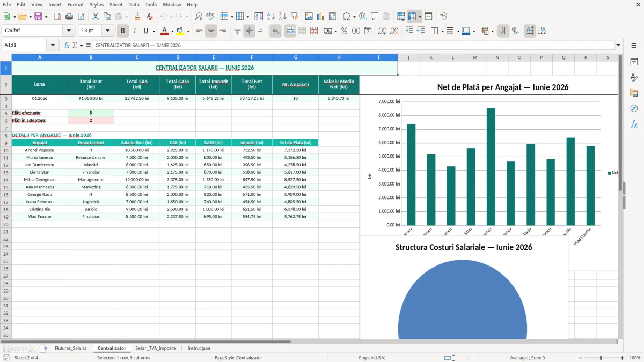The width and height of the screenshot is (644, 362).
Task: Click the Cut scissors icon
Action: pyautogui.click(x=95, y=17)
